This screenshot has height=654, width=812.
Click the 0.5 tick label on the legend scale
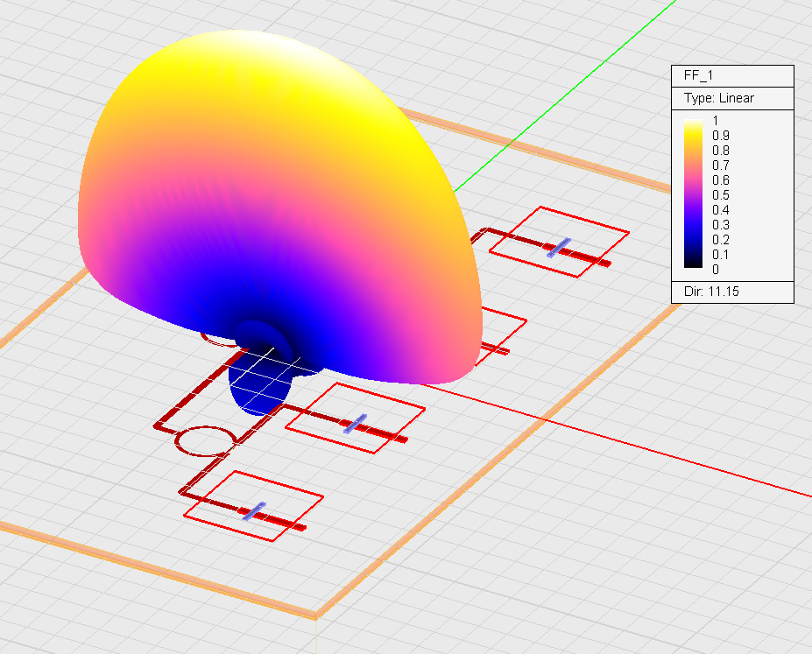pyautogui.click(x=721, y=194)
